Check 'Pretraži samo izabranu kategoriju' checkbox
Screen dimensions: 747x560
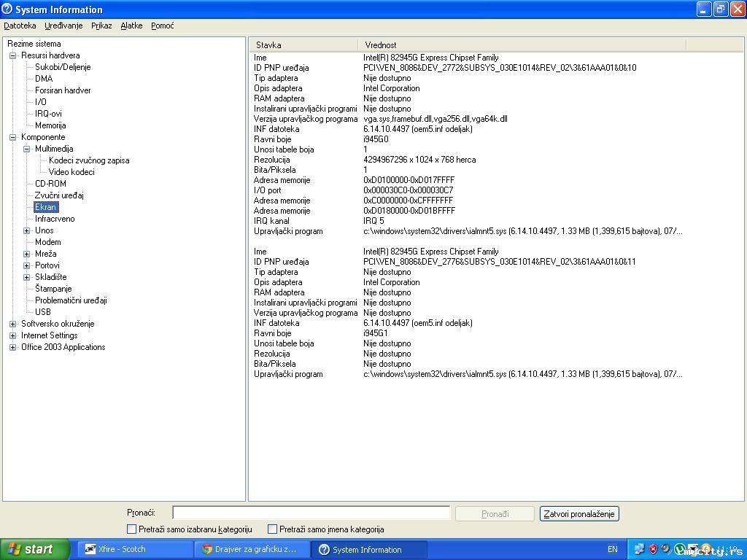(131, 529)
